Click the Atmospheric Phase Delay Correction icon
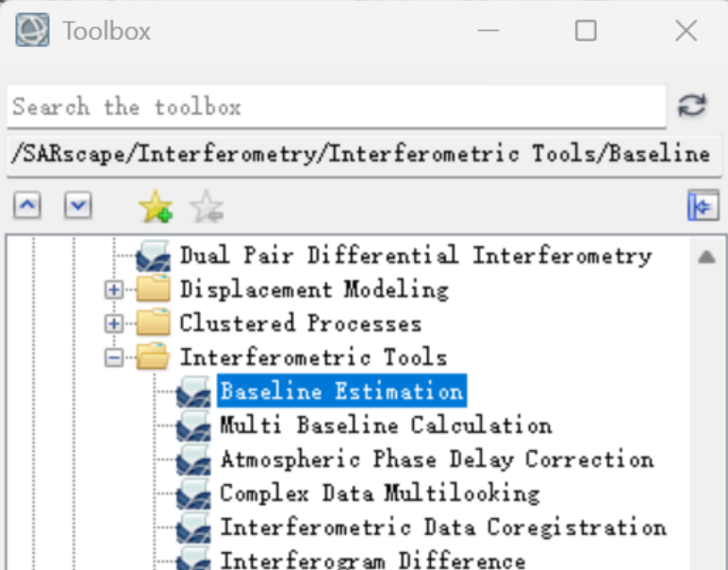 [193, 460]
